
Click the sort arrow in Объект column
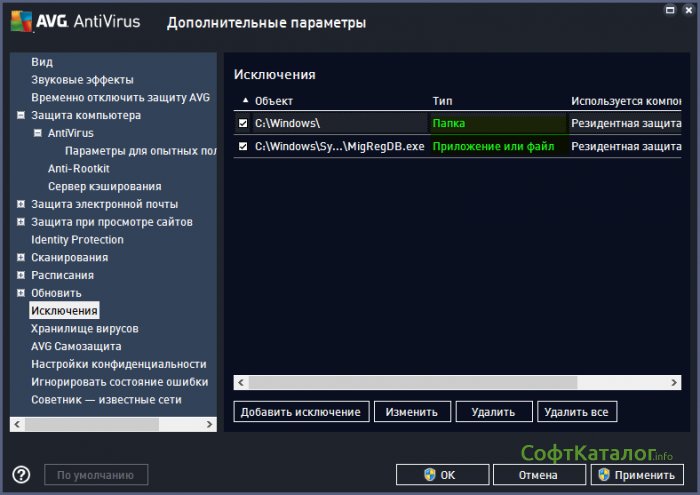[x=246, y=101]
